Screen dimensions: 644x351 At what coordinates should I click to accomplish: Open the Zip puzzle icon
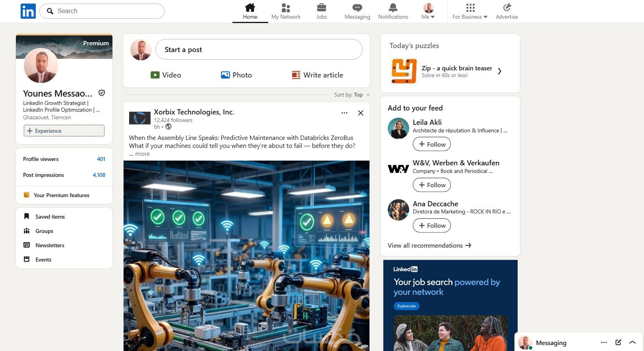tap(404, 71)
